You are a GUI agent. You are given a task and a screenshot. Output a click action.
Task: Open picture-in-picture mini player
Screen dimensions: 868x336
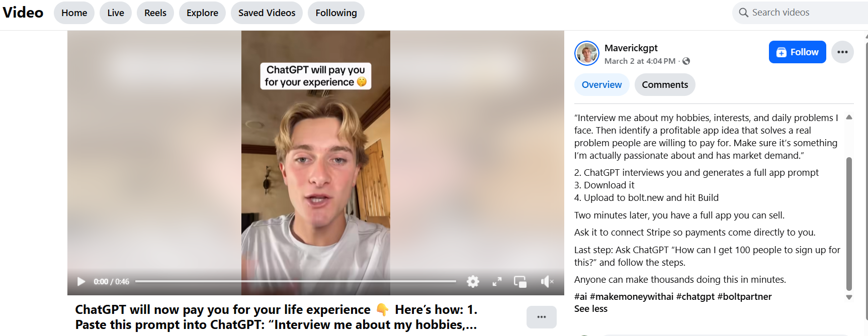(520, 282)
